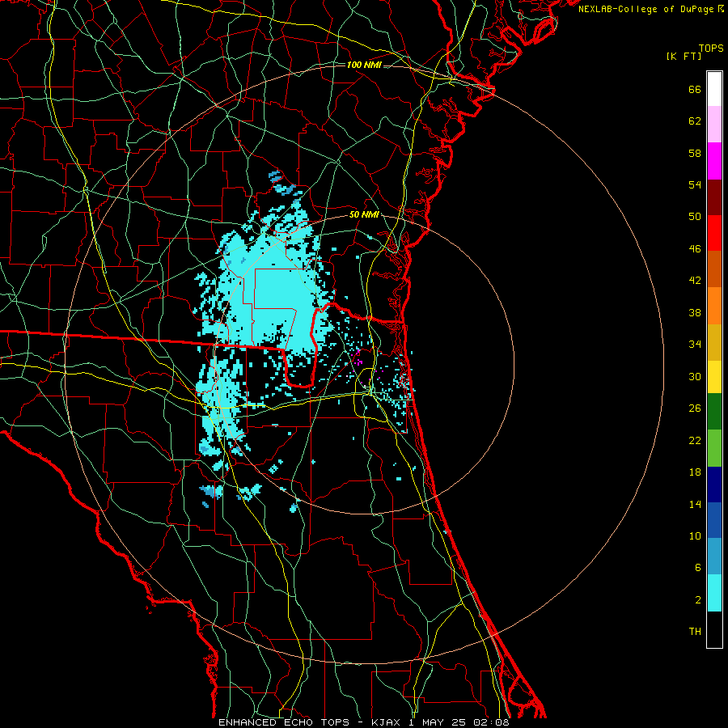Select the dark green legend swatch

(x=714, y=412)
